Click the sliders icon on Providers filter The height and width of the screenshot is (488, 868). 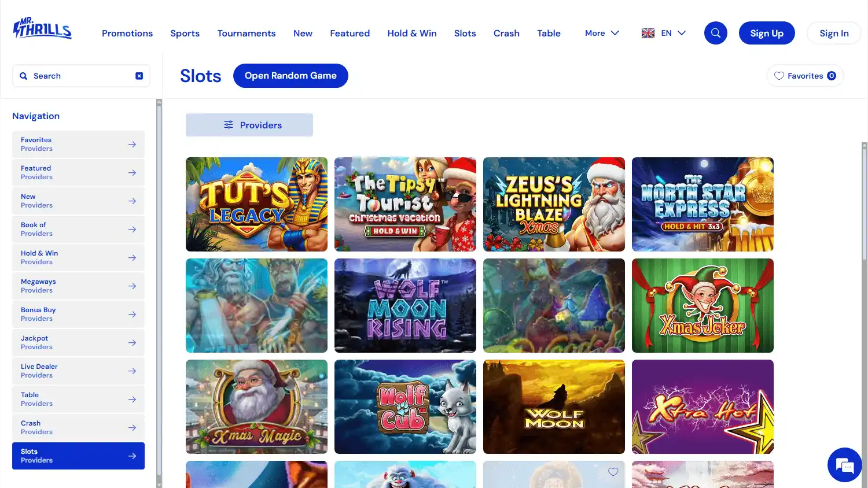[229, 125]
